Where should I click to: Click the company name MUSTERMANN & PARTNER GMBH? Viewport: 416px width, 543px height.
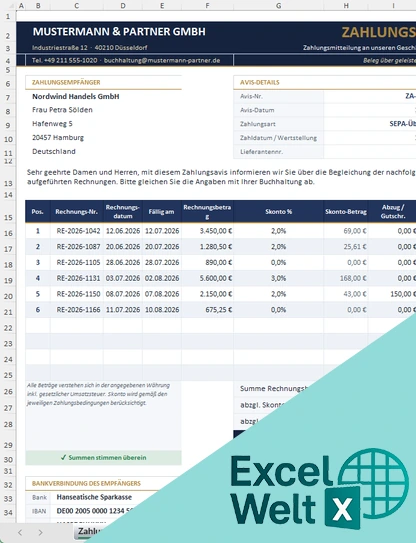coord(119,32)
